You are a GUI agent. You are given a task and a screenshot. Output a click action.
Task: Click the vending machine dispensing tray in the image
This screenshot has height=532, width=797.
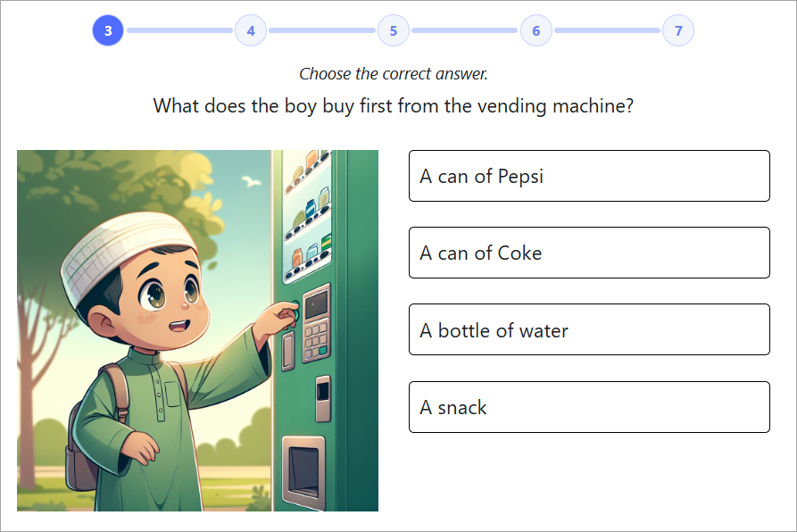[x=303, y=472]
